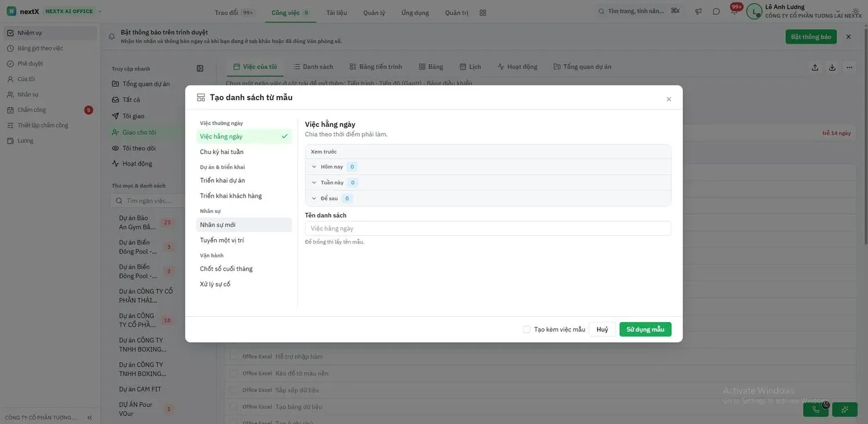Open the chat bubble icon in header
This screenshot has height=424, width=868.
pyautogui.click(x=716, y=12)
